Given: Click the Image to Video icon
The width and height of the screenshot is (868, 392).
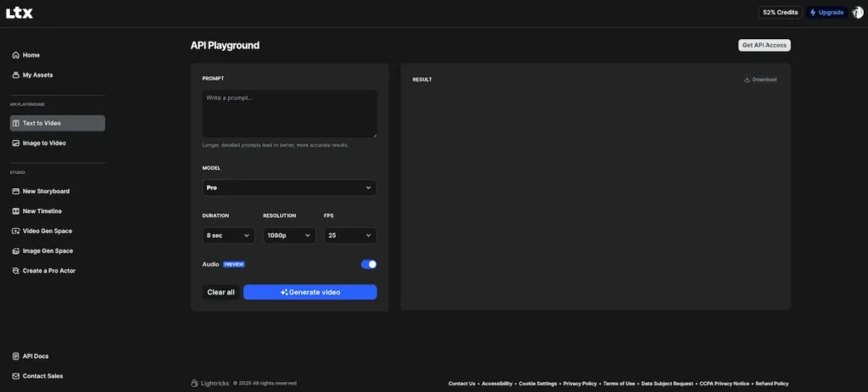Looking at the screenshot, I should pyautogui.click(x=16, y=143).
